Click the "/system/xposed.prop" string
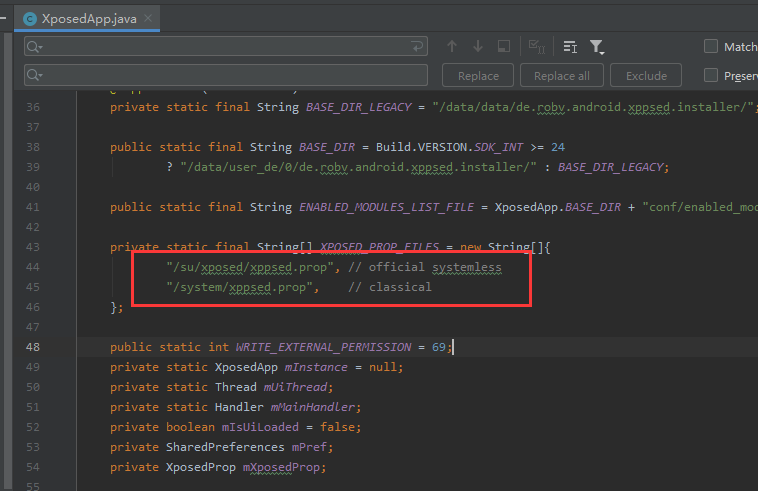 [x=242, y=287]
